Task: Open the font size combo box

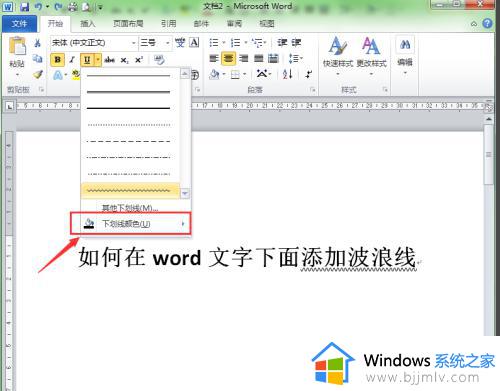Action: (x=155, y=43)
